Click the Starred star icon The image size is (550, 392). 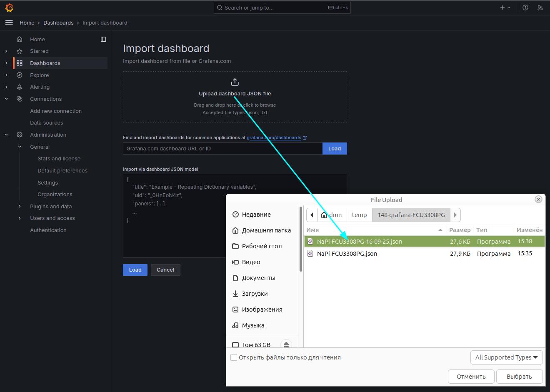(19, 51)
